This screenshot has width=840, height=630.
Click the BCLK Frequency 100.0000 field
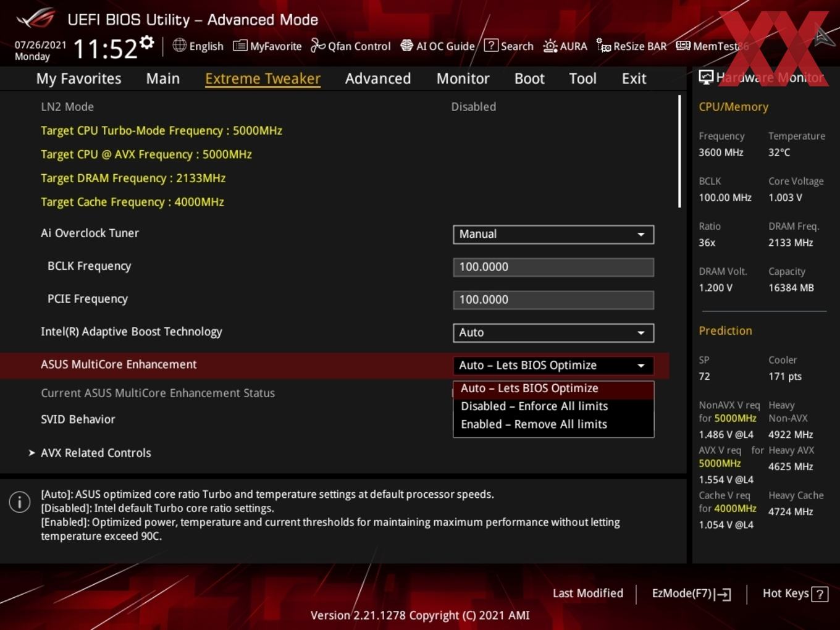553,267
